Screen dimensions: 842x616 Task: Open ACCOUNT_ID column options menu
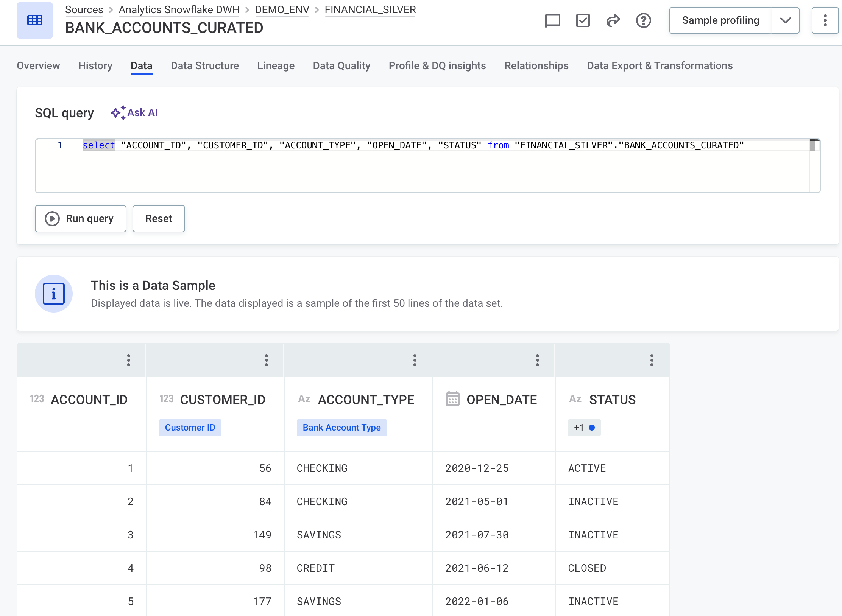click(129, 360)
